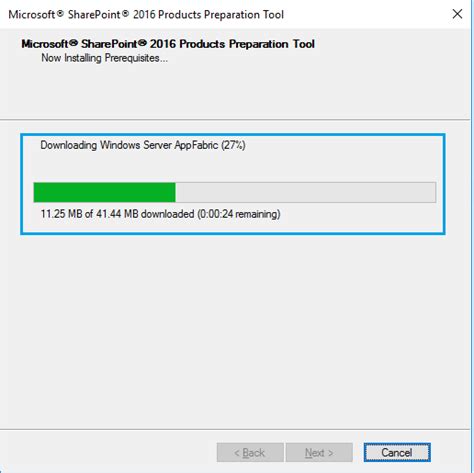This screenshot has width=474, height=473.
Task: Click the header area beneath the subtitle
Action: [x=235, y=92]
